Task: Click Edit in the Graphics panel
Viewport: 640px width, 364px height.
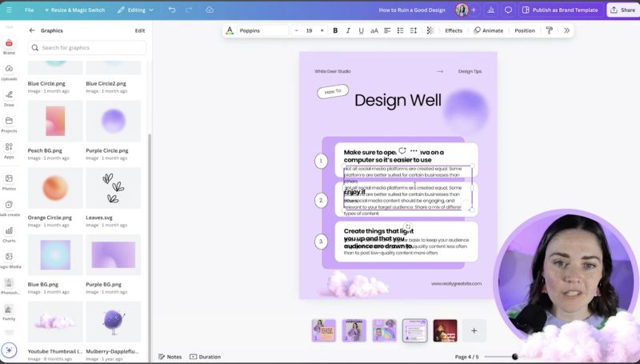Action: [x=140, y=30]
